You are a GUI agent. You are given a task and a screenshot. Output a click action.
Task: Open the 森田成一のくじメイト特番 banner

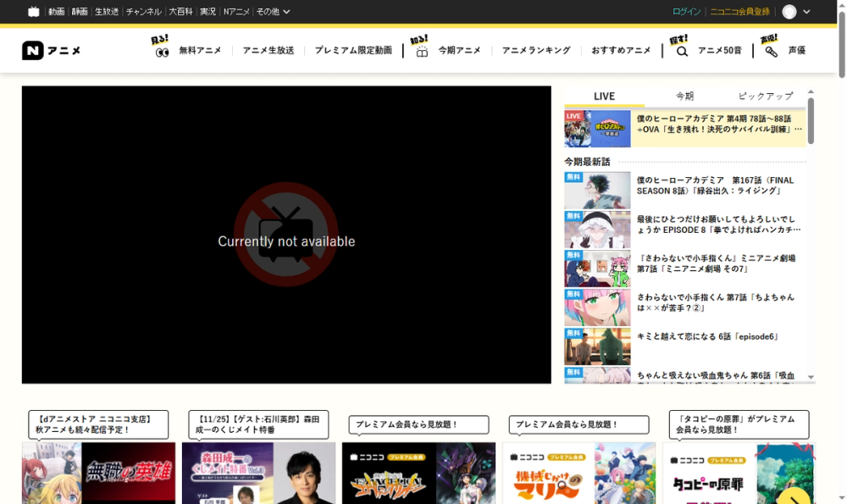pyautogui.click(x=258, y=474)
